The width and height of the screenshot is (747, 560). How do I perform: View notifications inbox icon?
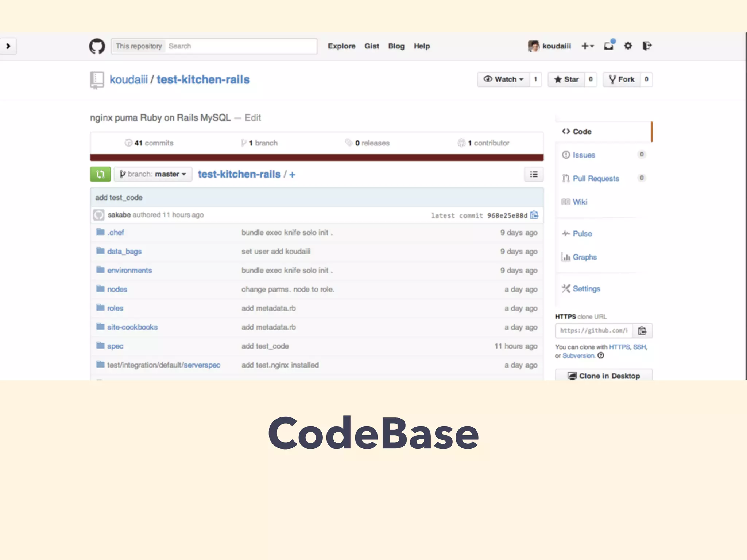point(609,46)
